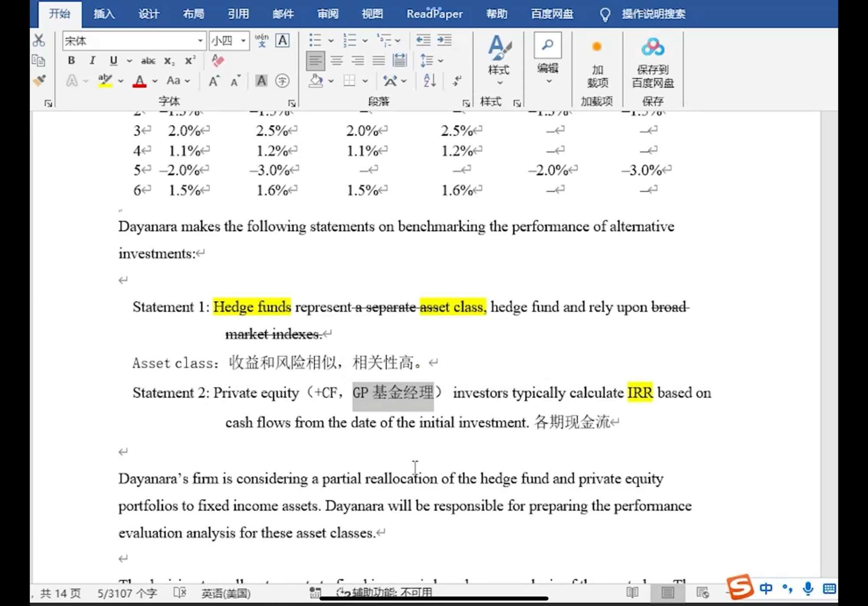
Task: Click the Enclosed character 字 icon
Action: [x=282, y=81]
